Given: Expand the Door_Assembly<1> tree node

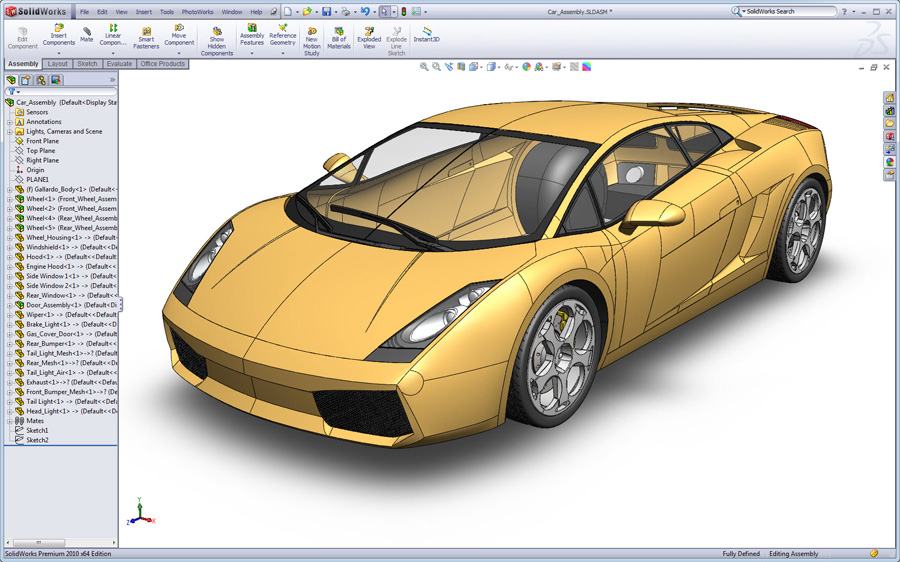Looking at the screenshot, I should [10, 305].
